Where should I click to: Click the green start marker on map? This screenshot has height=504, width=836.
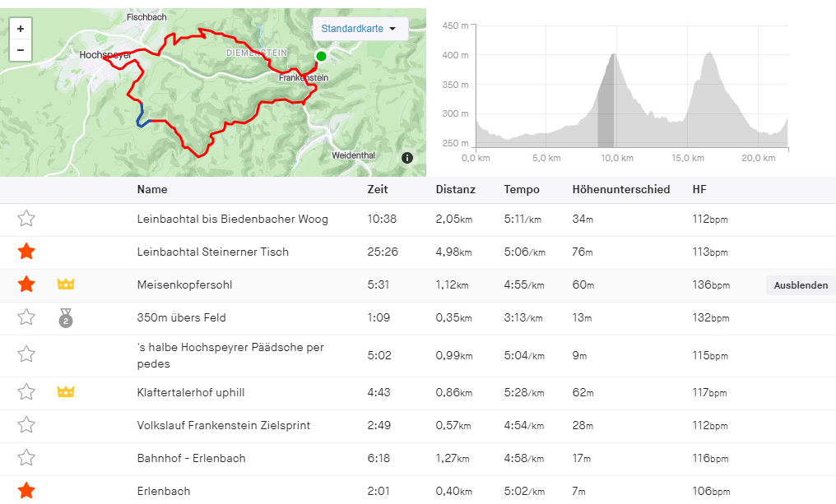[321, 56]
